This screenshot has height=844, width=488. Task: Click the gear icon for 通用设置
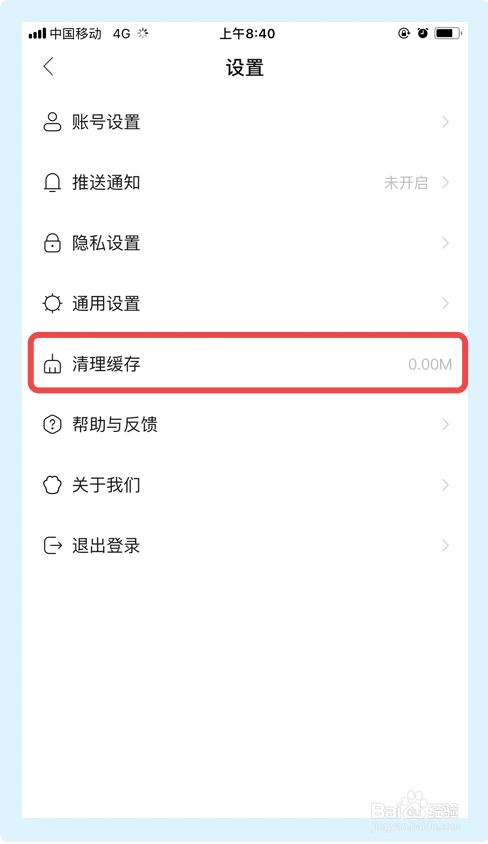[52, 304]
